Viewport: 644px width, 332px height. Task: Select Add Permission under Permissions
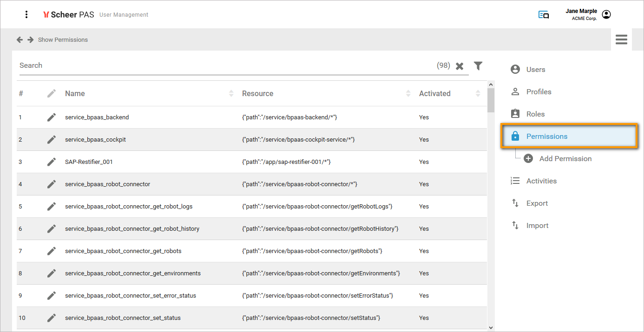(x=565, y=159)
